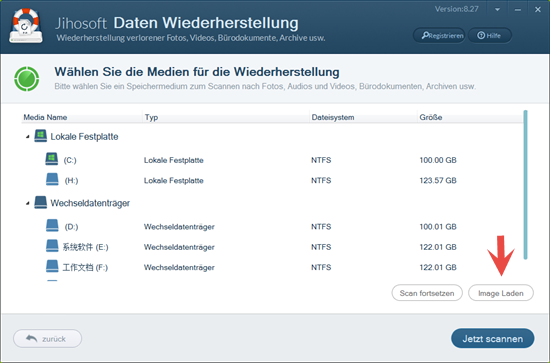Go back with the zurück button

tap(47, 338)
